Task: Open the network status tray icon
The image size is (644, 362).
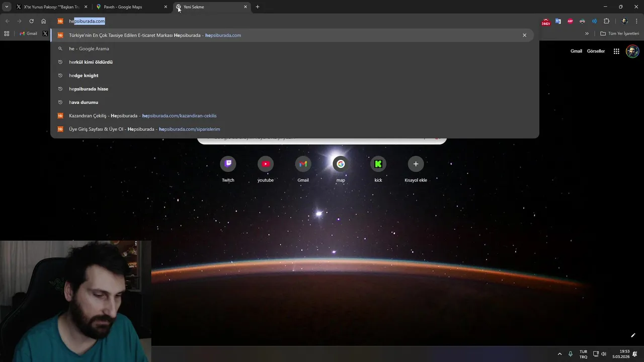Action: [596, 354]
